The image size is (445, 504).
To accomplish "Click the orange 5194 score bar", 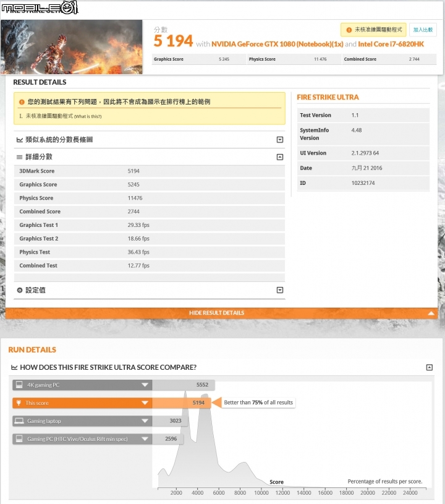I will (182, 403).
